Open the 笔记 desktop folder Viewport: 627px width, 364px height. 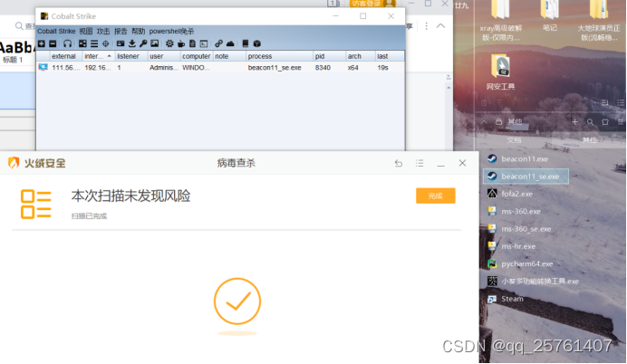[x=550, y=15]
